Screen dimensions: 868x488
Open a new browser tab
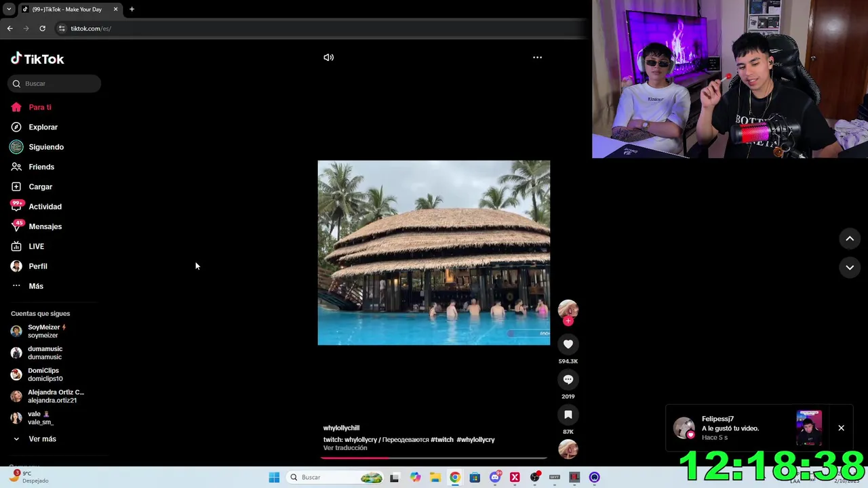coord(132,9)
